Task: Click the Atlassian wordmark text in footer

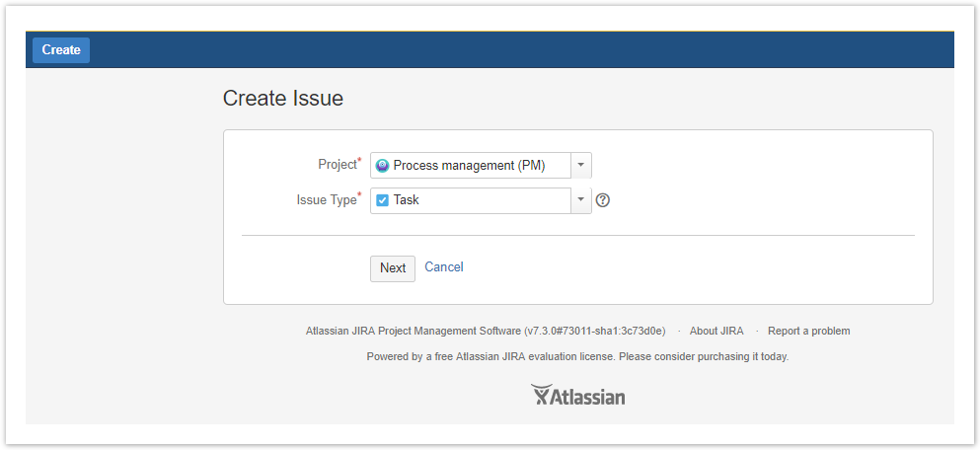Action: coord(588,397)
